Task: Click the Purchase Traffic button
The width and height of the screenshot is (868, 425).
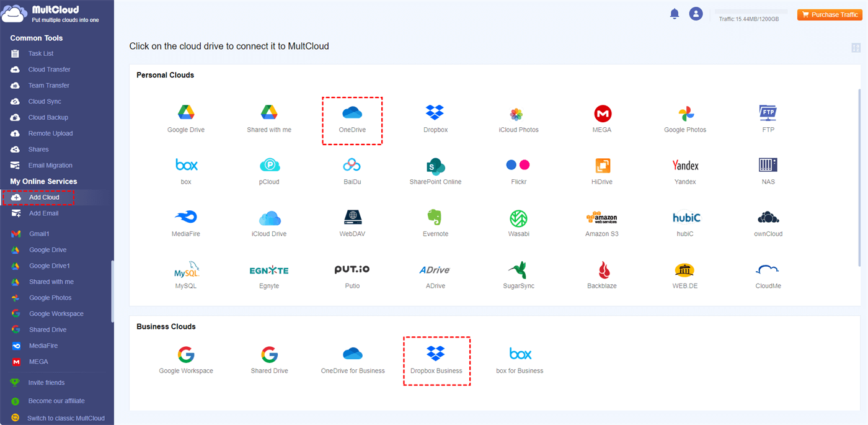Action: (x=830, y=14)
